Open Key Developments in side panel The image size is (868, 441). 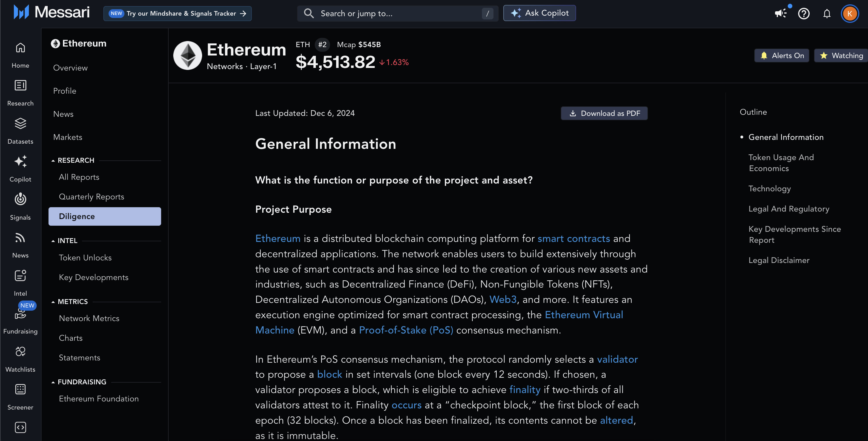[94, 277]
